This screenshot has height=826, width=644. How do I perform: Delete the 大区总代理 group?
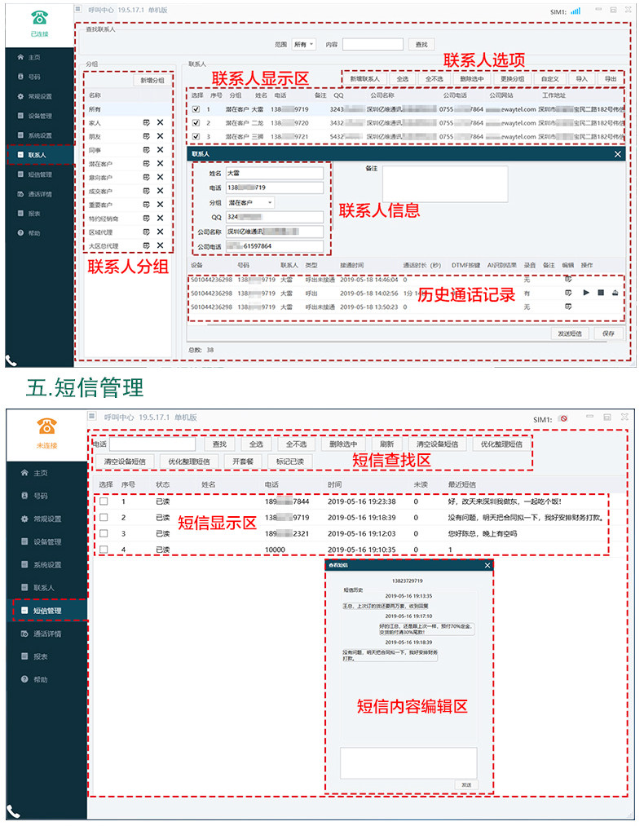pos(160,245)
